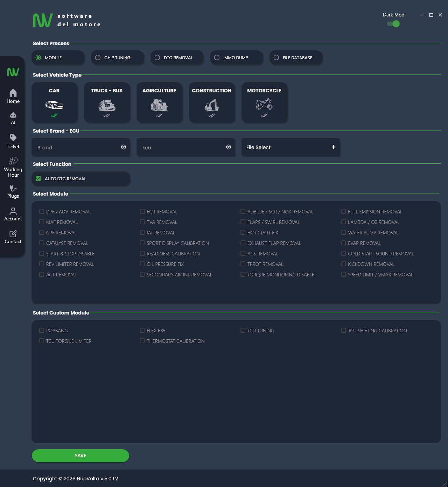
Task: Toggle Dark Mod switch
Action: [393, 24]
